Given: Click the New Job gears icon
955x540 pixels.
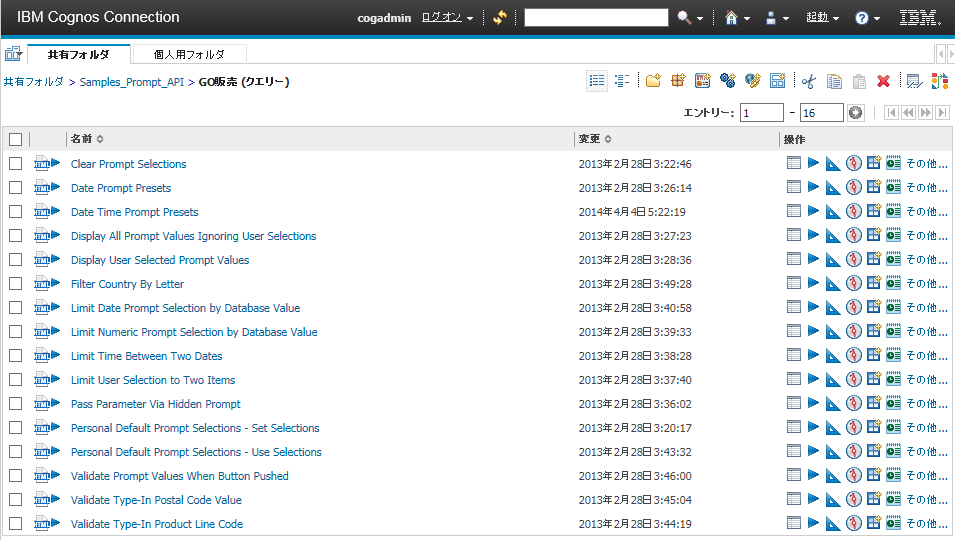Looking at the screenshot, I should click(x=727, y=81).
